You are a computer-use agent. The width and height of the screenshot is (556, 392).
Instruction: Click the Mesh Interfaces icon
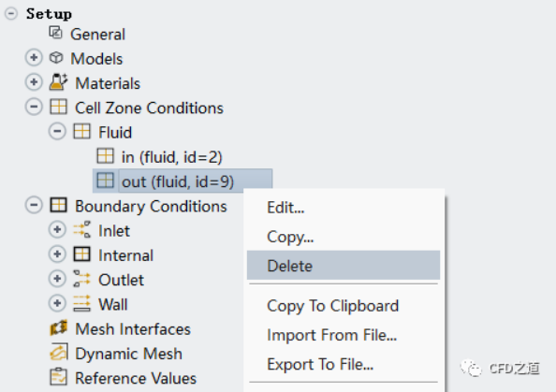[x=59, y=328]
